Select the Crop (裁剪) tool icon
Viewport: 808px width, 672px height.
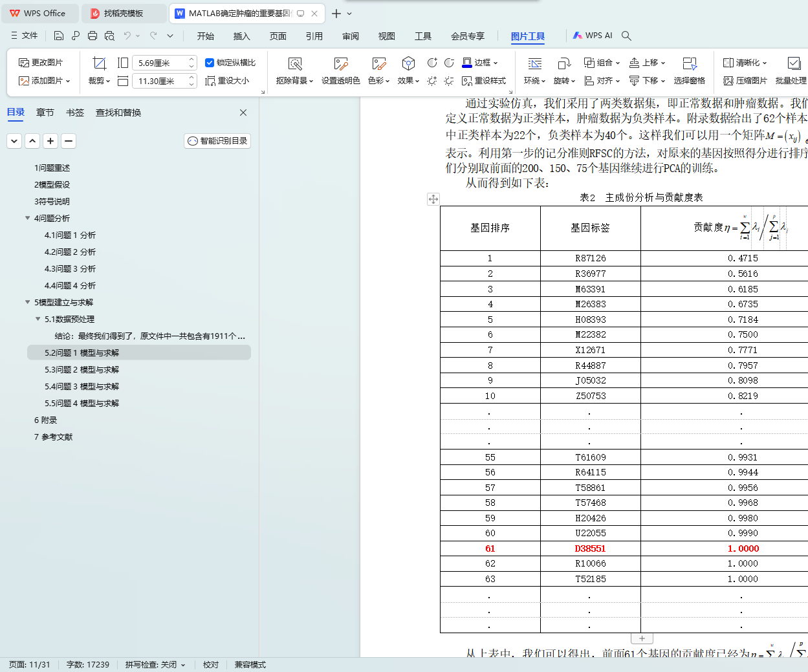click(99, 63)
